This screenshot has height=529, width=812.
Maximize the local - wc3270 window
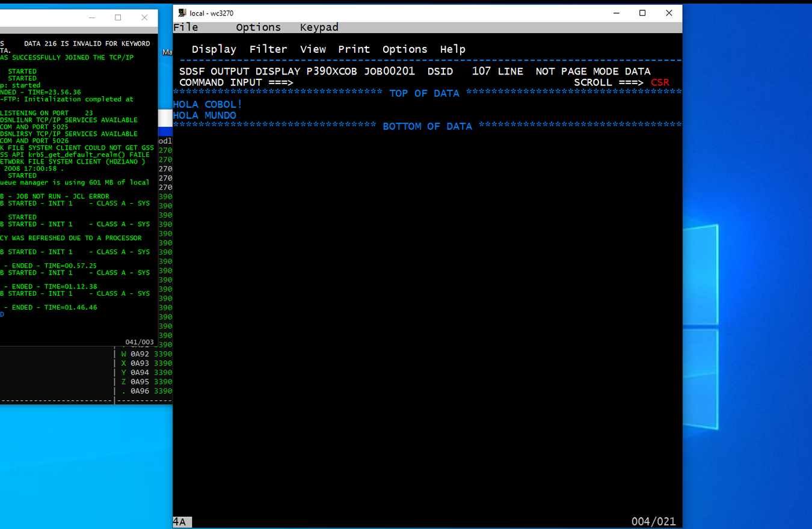pyautogui.click(x=642, y=13)
